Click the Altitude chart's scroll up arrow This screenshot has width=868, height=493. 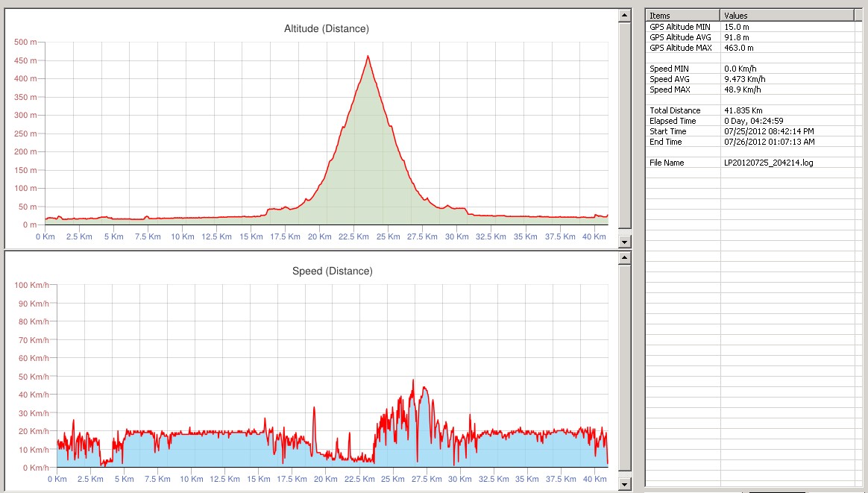tap(625, 16)
